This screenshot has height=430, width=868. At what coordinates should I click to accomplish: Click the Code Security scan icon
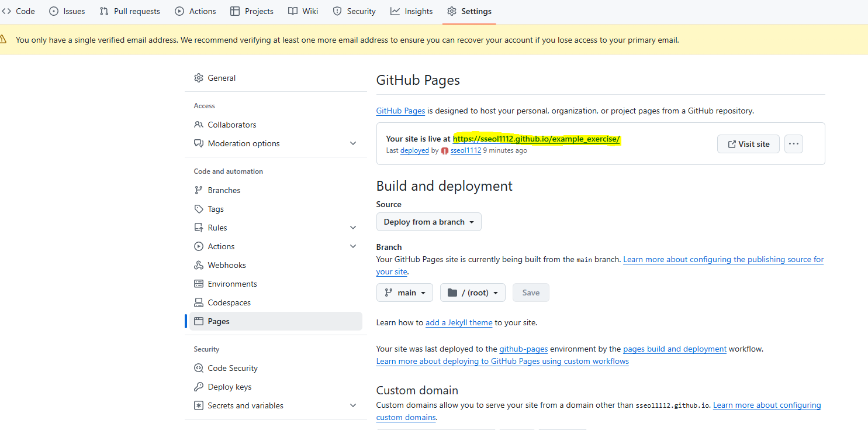point(199,368)
